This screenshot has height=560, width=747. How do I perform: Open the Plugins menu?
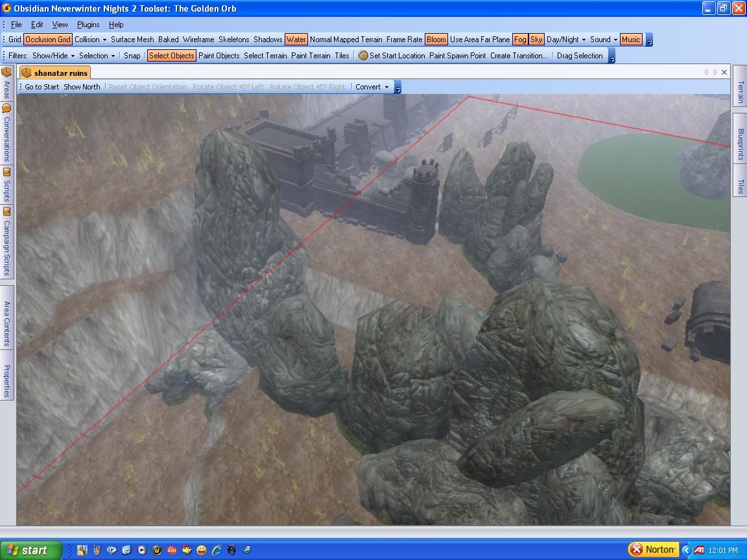88,25
